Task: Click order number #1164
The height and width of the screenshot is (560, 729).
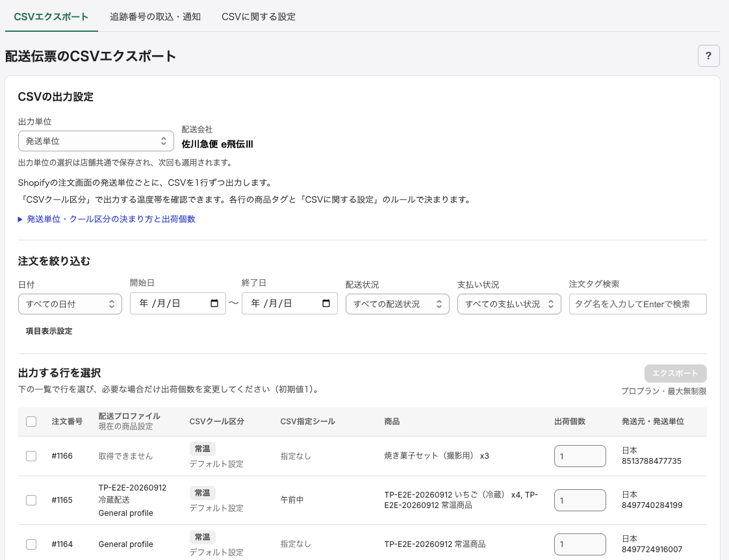Action: (x=62, y=544)
